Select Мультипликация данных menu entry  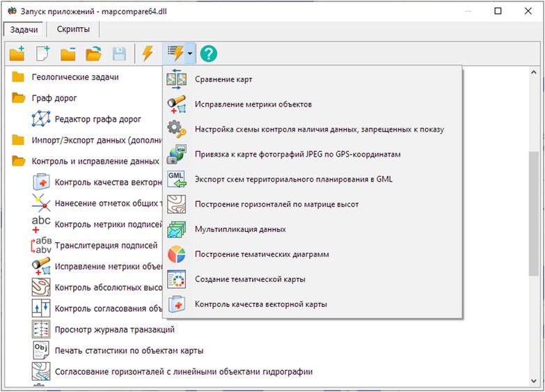240,229
